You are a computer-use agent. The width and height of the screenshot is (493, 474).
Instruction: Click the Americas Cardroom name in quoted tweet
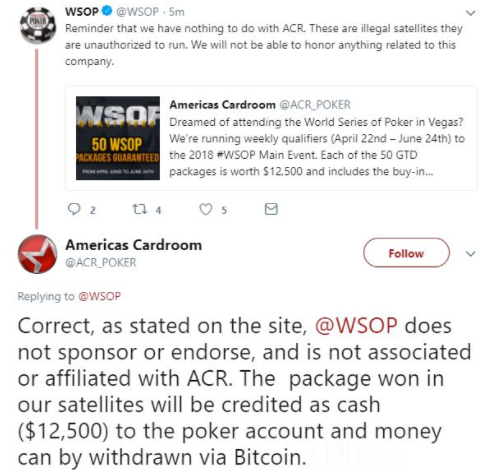point(222,105)
